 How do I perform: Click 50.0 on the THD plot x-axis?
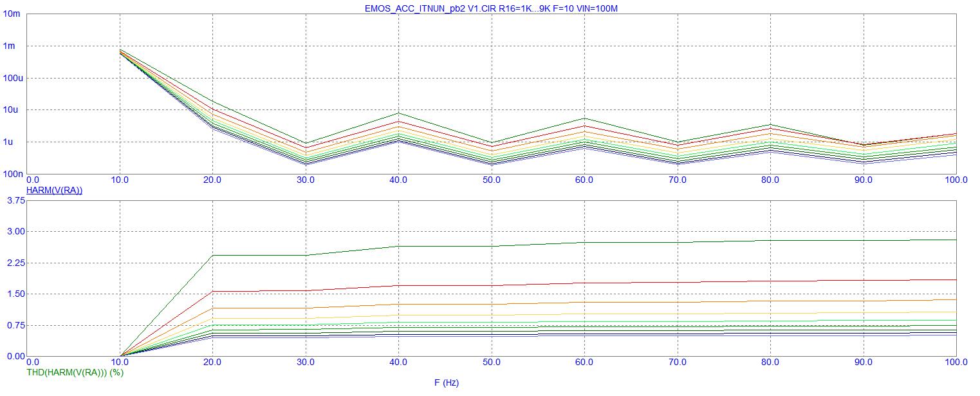click(x=492, y=363)
